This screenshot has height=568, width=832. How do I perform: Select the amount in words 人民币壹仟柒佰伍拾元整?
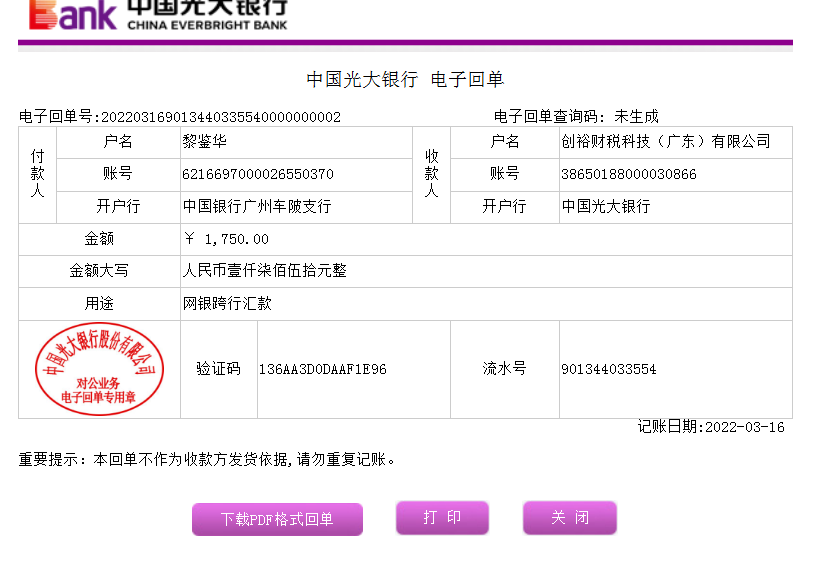click(264, 271)
